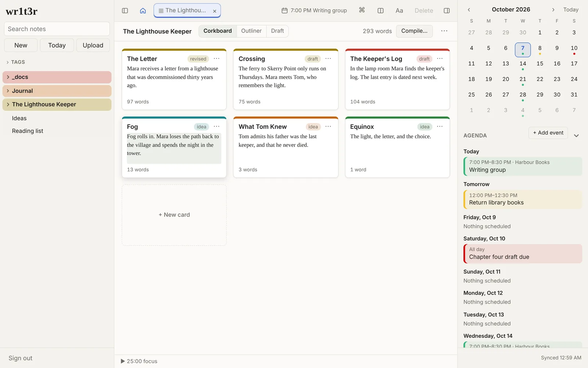Switch to Corkboard view

click(x=218, y=31)
